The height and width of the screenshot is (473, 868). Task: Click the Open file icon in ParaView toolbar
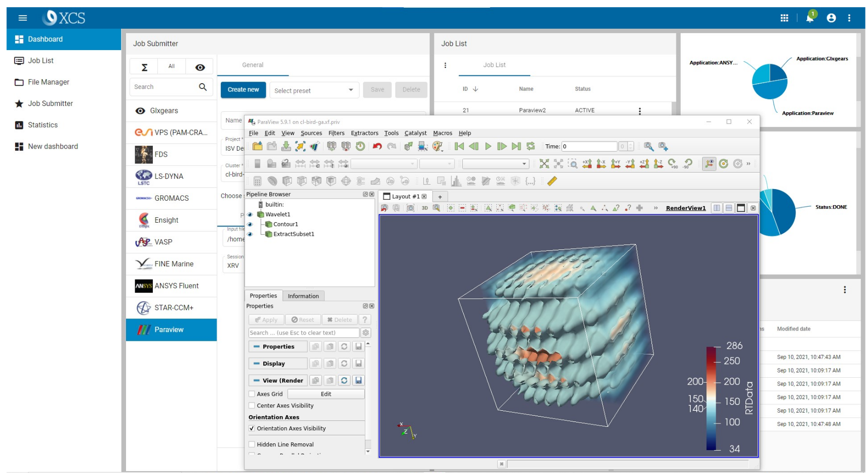click(x=257, y=146)
